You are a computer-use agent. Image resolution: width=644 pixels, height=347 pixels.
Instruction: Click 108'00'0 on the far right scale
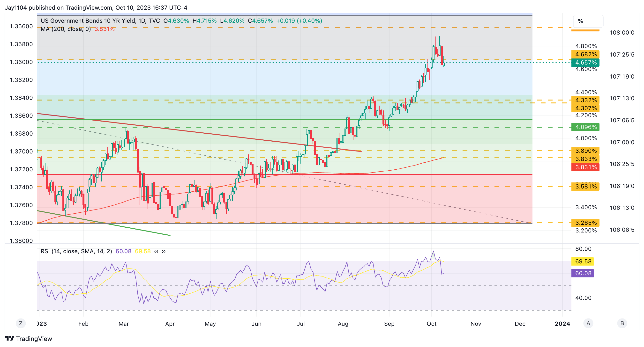pyautogui.click(x=622, y=33)
